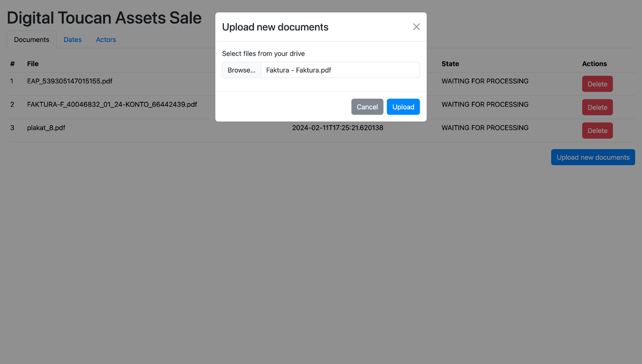Select the EAP_539305147015155.pdf file name
This screenshot has width=642, height=364.
(70, 81)
